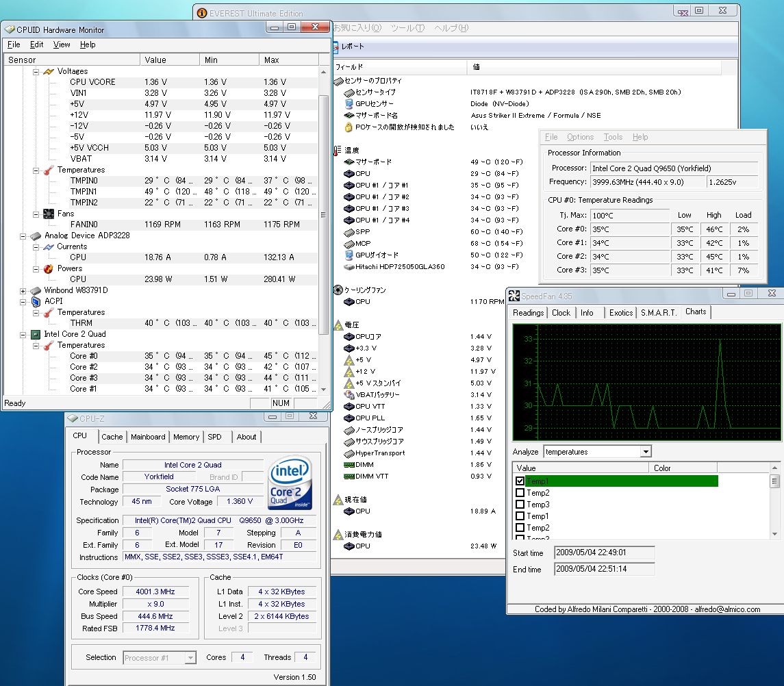Switch to the Memory tab in CPU-Z
The image size is (784, 686).
coord(186,437)
